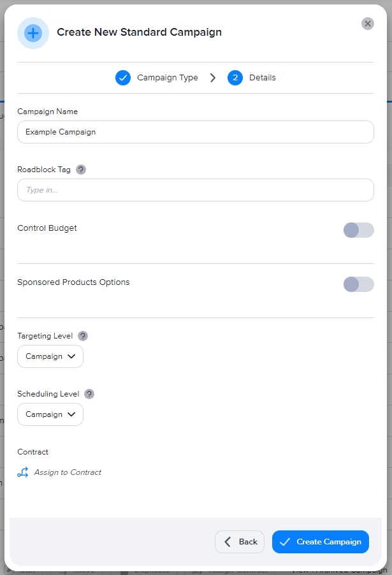Click the step 2 Details circle icon

pyautogui.click(x=235, y=78)
